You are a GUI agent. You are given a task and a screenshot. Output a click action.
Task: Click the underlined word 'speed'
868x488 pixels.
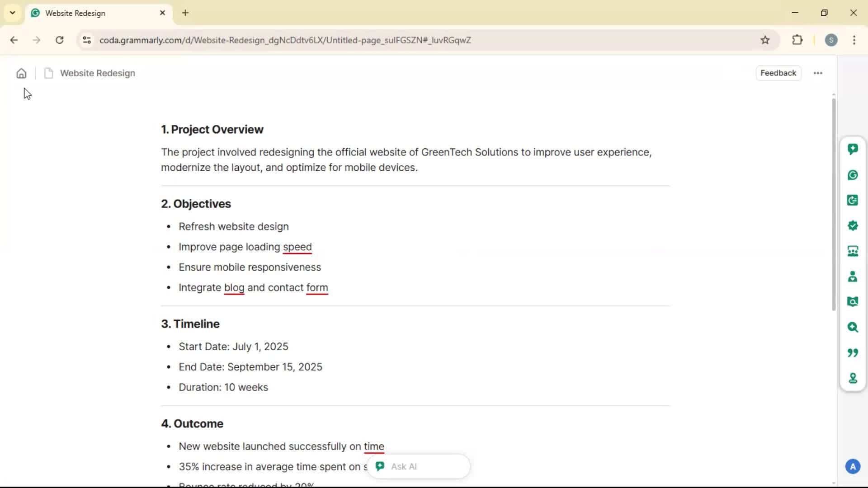297,247
